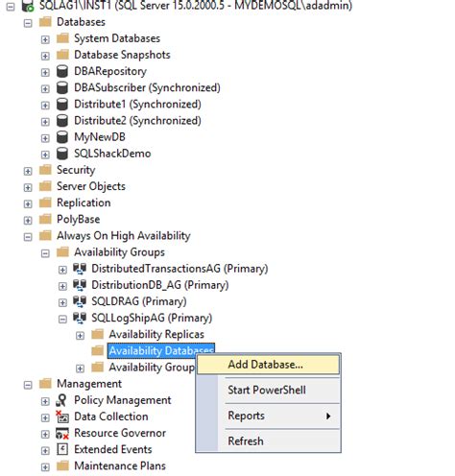The height and width of the screenshot is (476, 455).
Task: Select DBASubscriber (Synchronized) label
Action: click(147, 87)
